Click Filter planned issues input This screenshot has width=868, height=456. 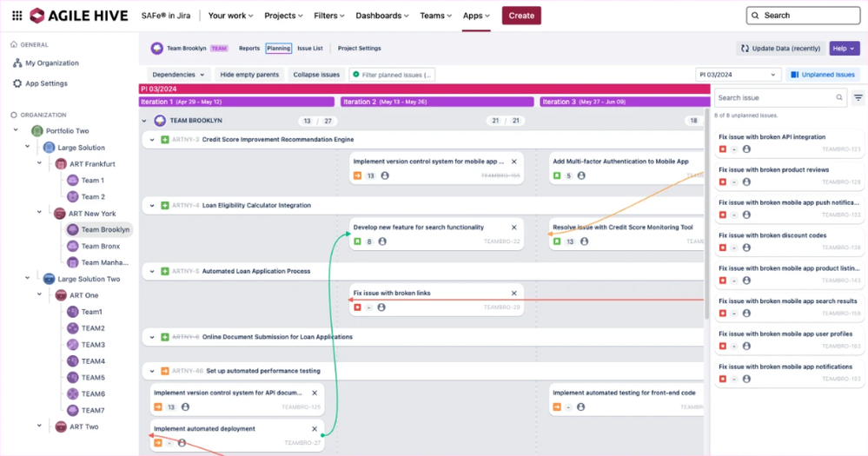[x=392, y=75]
